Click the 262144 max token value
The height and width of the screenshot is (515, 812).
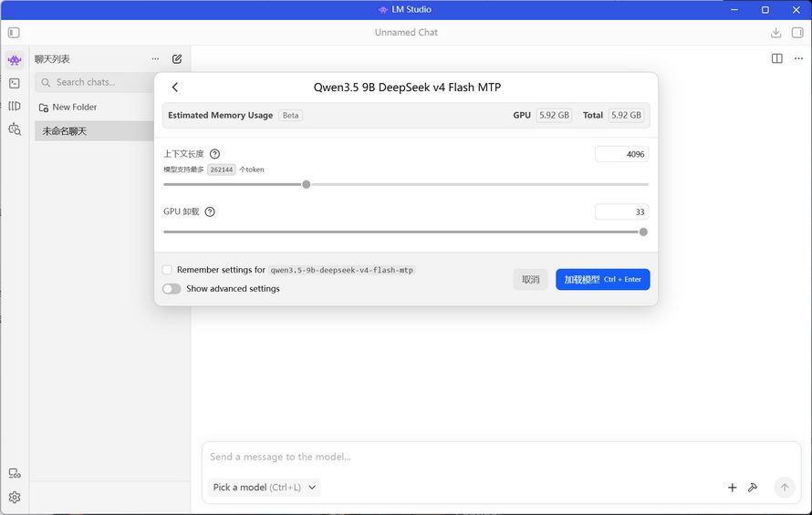pyautogui.click(x=222, y=170)
